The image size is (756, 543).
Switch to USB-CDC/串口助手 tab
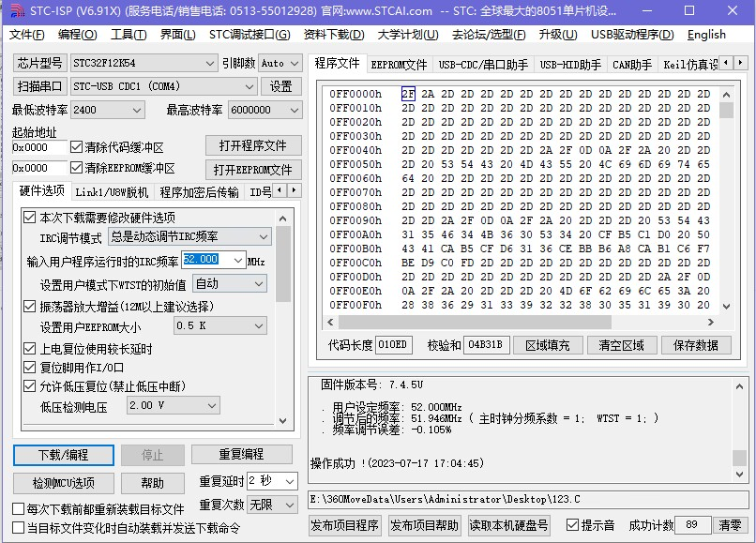tap(483, 65)
